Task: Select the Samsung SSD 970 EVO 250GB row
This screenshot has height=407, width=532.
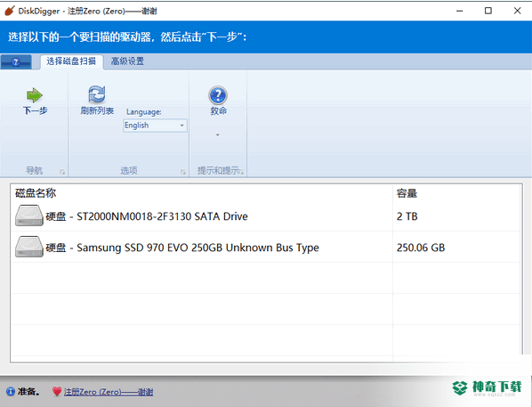Action: point(266,247)
